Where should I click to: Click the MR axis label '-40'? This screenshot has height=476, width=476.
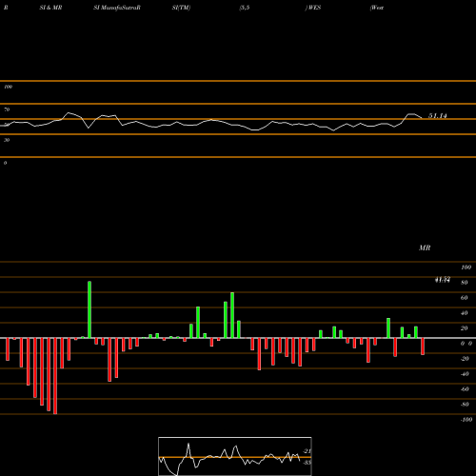pyautogui.click(x=465, y=374)
